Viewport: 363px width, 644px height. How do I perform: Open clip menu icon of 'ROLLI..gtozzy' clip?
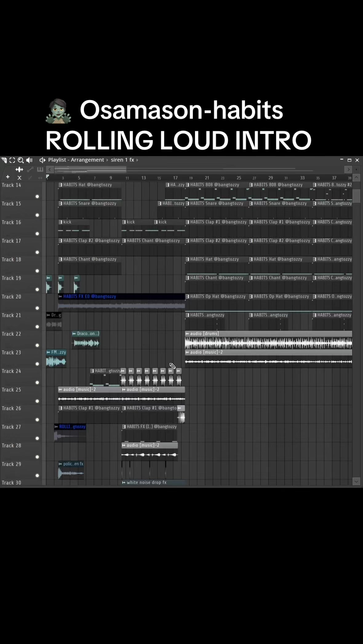click(56, 427)
